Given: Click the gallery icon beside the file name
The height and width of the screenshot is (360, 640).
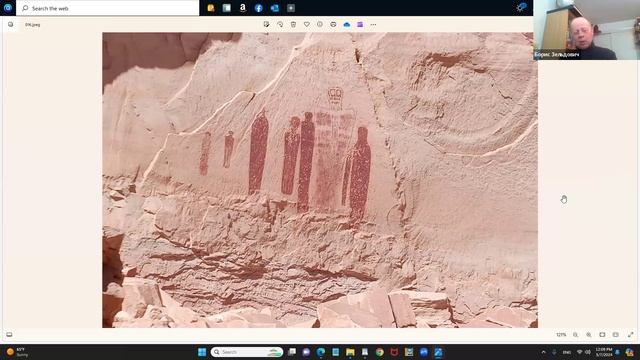Looking at the screenshot, I should (x=11, y=24).
